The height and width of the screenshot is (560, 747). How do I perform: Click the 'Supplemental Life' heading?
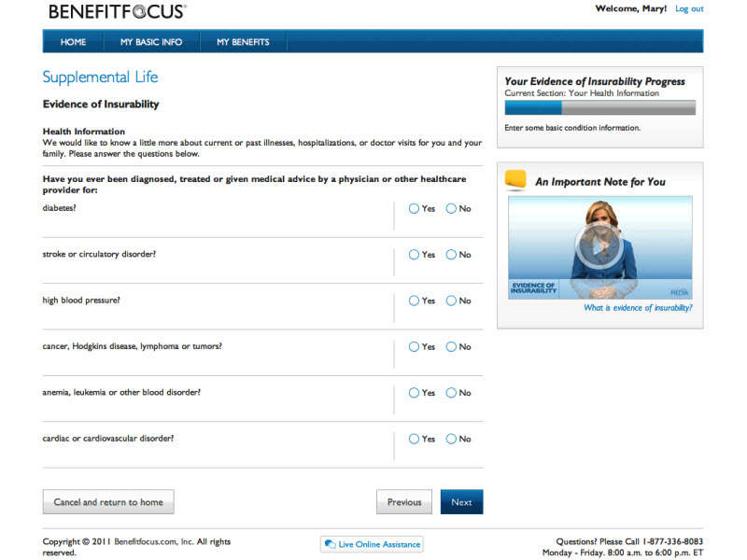click(100, 77)
